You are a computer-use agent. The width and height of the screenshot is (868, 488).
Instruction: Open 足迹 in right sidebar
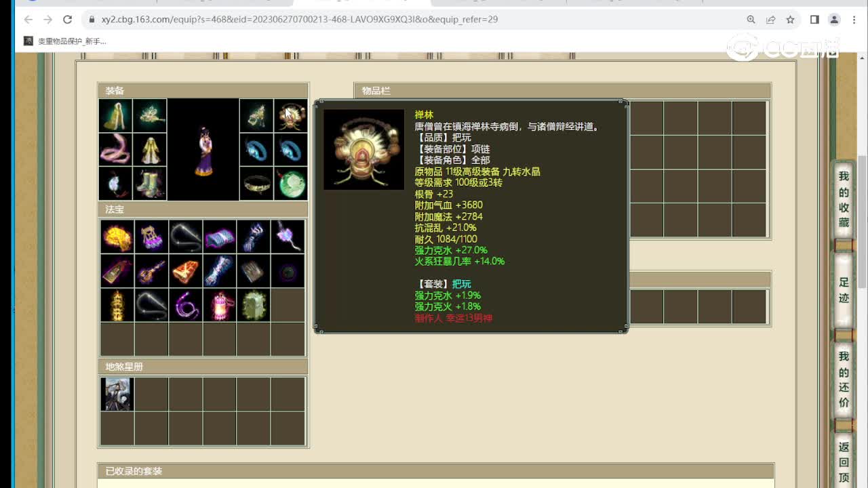[x=844, y=290]
